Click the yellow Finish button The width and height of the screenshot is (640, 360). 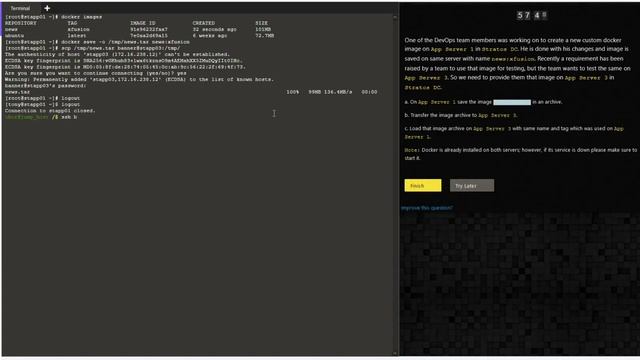(422, 185)
